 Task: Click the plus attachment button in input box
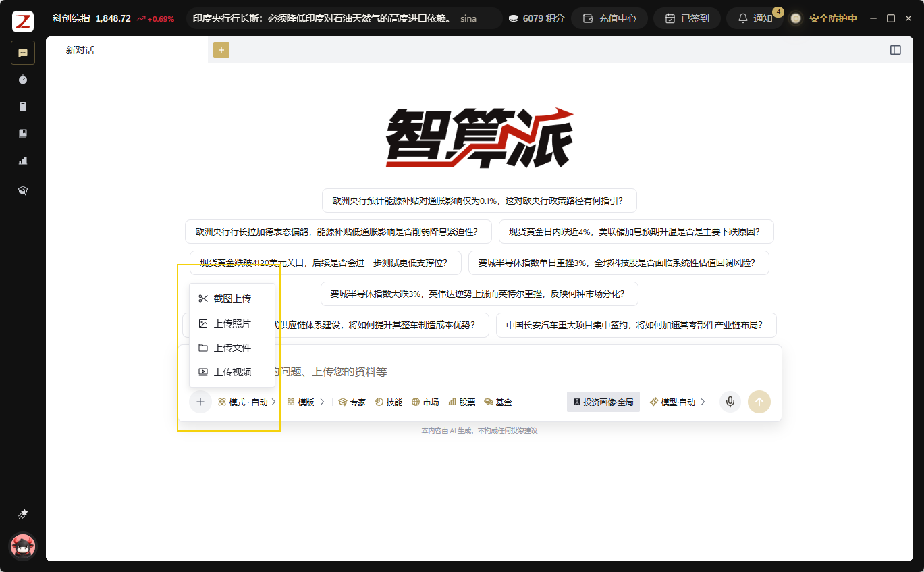coord(200,402)
